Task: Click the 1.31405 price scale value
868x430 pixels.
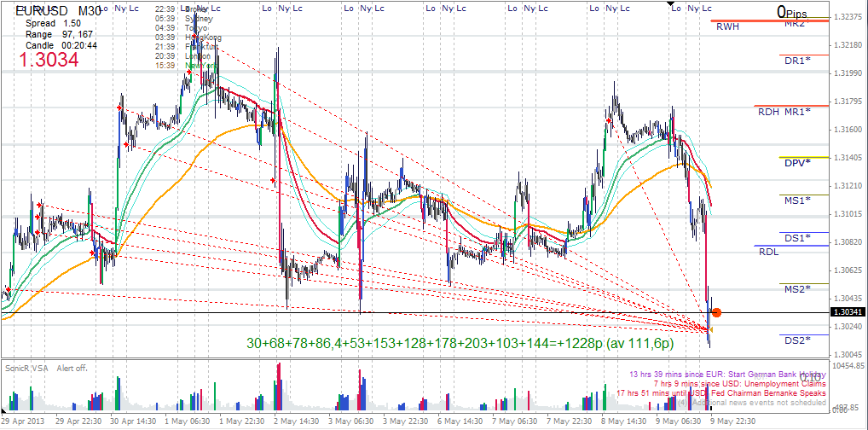Action: pyautogui.click(x=850, y=157)
